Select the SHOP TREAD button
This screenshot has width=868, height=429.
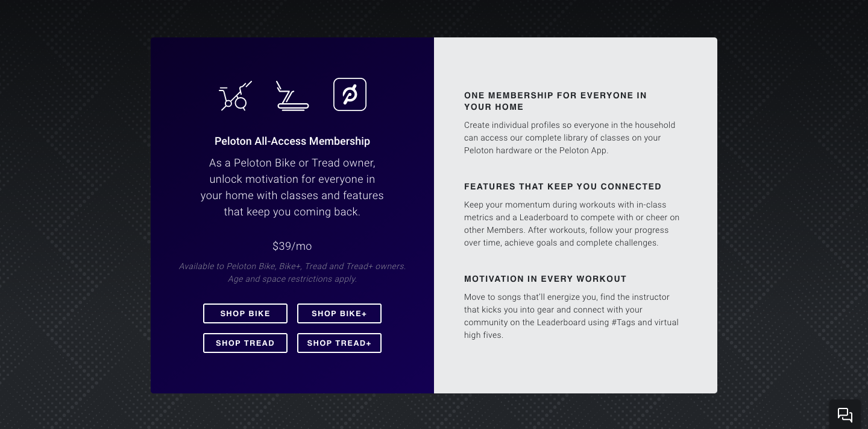245,343
